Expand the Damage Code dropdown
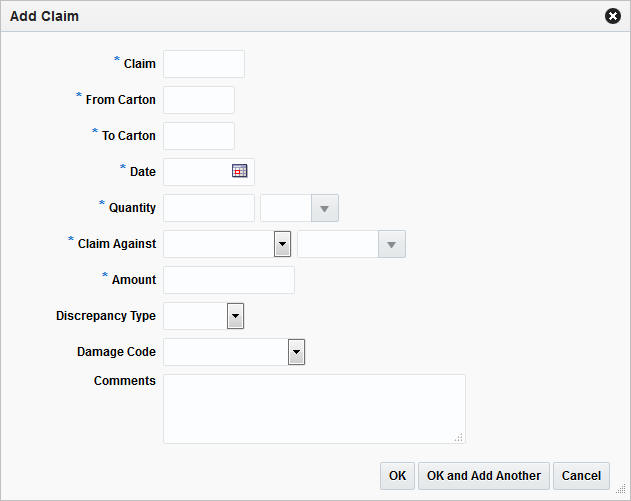 pyautogui.click(x=295, y=352)
